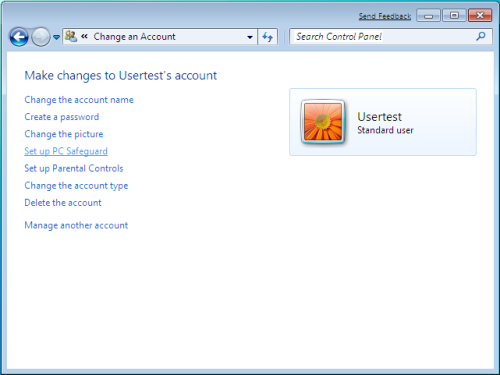500x375 pixels.
Task: Open Change the account name
Action: pos(79,100)
